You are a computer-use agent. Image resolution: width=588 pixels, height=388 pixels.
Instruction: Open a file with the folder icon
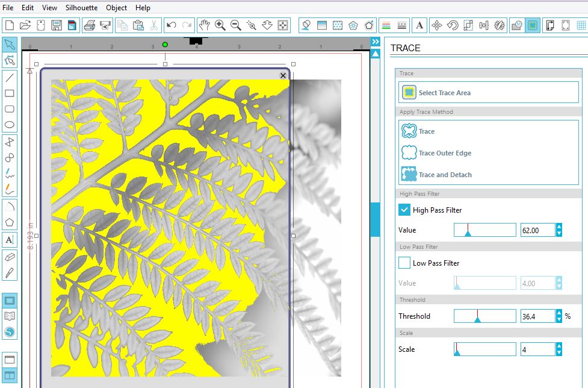[25, 25]
